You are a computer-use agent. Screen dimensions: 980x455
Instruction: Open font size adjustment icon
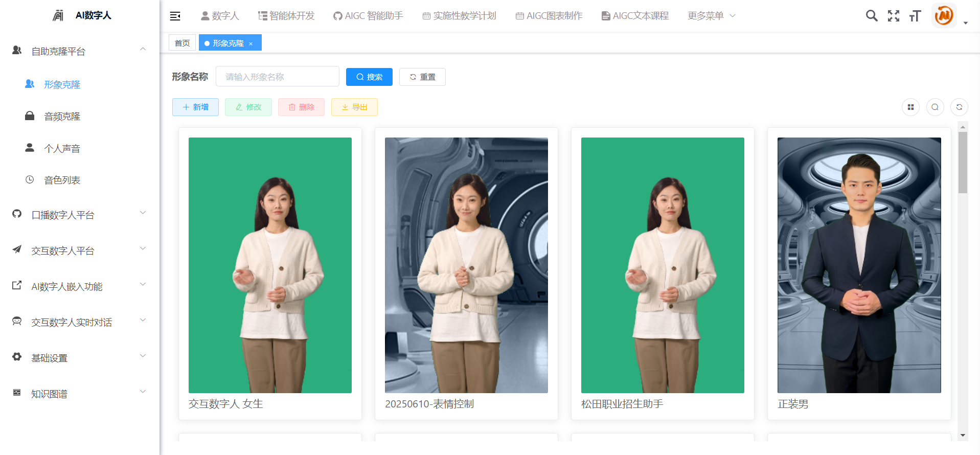[x=915, y=16]
